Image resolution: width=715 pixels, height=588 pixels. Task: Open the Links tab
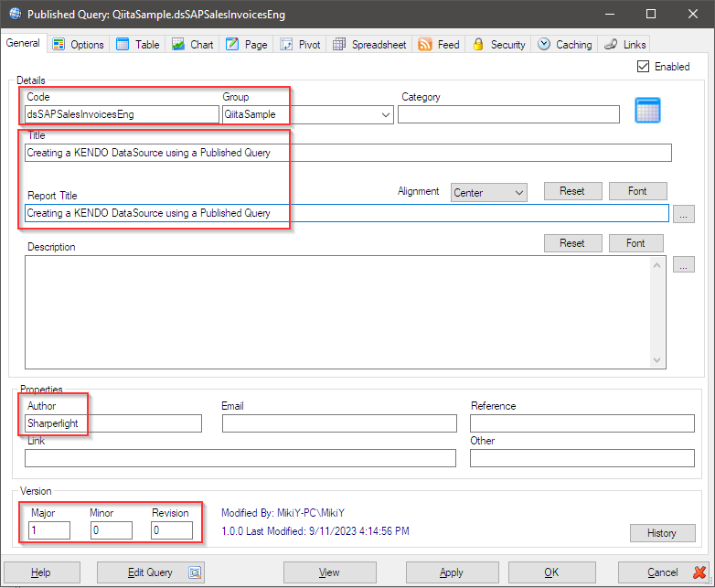(x=624, y=44)
